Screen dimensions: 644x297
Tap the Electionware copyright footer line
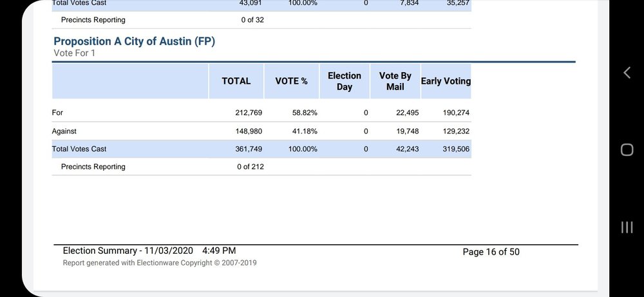(159, 263)
